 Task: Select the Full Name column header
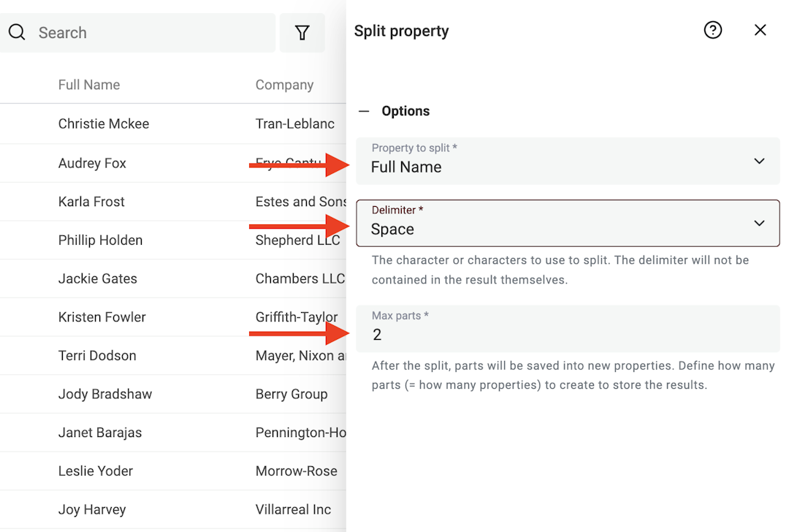[88, 85]
